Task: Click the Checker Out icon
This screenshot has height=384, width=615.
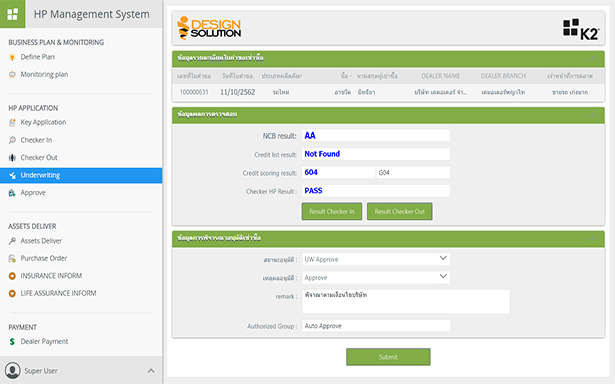Action: pos(12,158)
